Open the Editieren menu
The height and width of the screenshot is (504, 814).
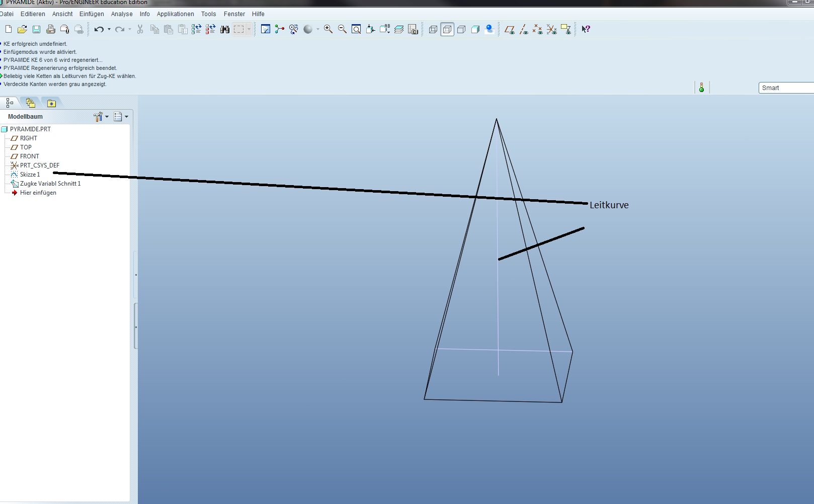(33, 14)
